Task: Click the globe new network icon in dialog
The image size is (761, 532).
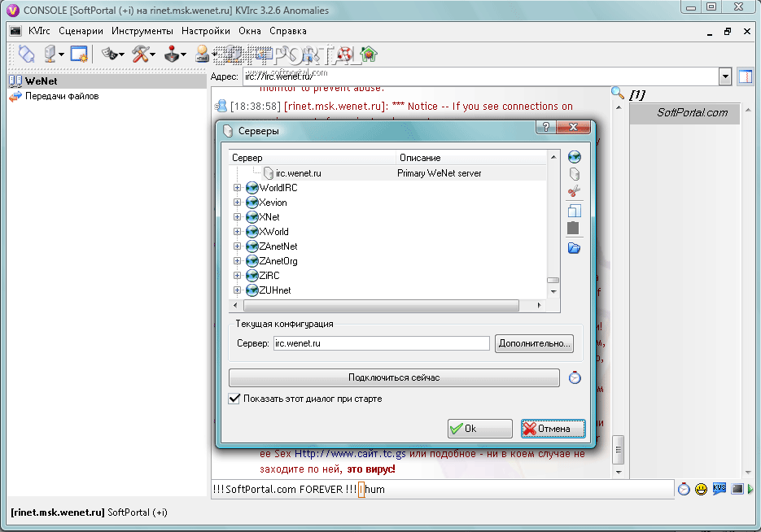Action: coord(574,157)
